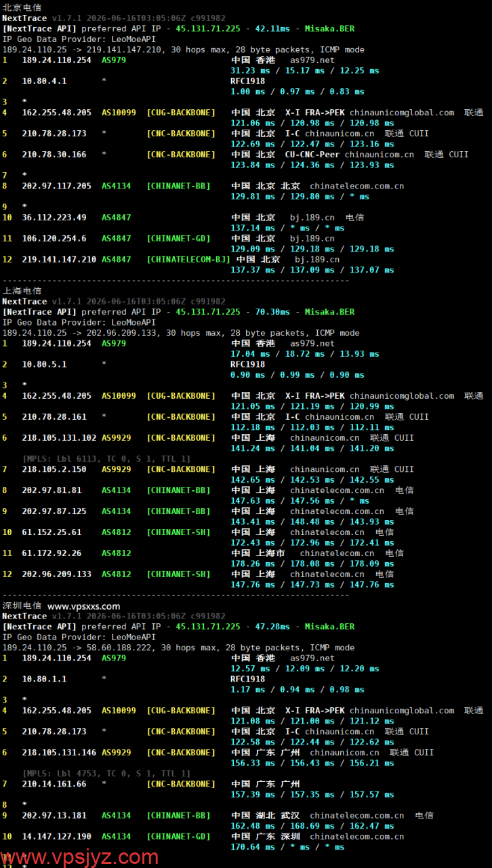
Task: Click the 157.39 ms latency value
Action: coord(253,795)
